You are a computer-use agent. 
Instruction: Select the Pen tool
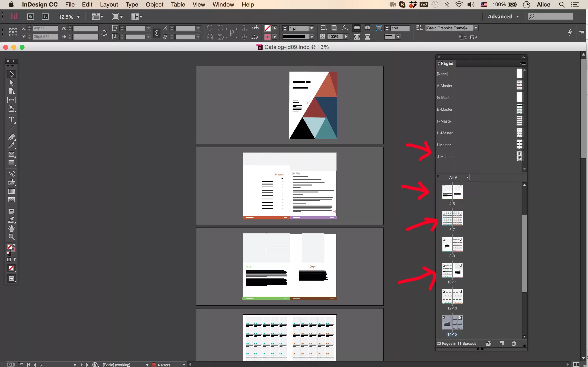[11, 137]
